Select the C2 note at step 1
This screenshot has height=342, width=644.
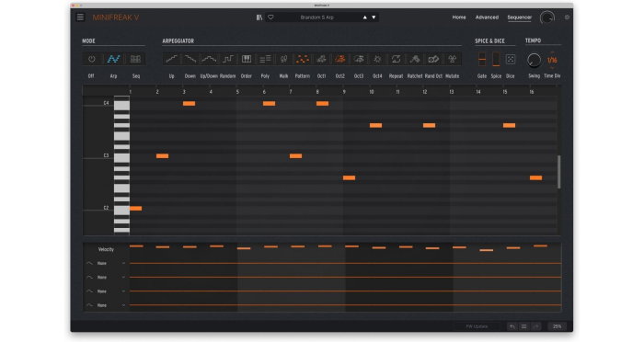point(135,208)
